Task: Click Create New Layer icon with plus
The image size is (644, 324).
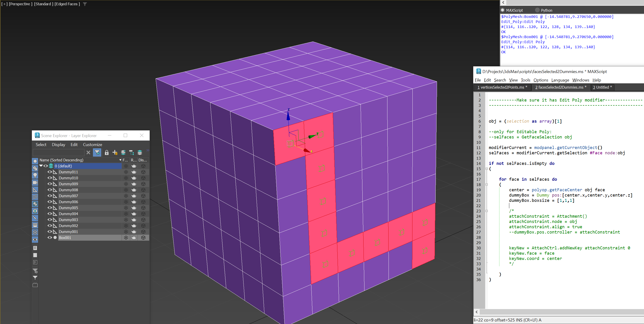Action: coord(115,152)
